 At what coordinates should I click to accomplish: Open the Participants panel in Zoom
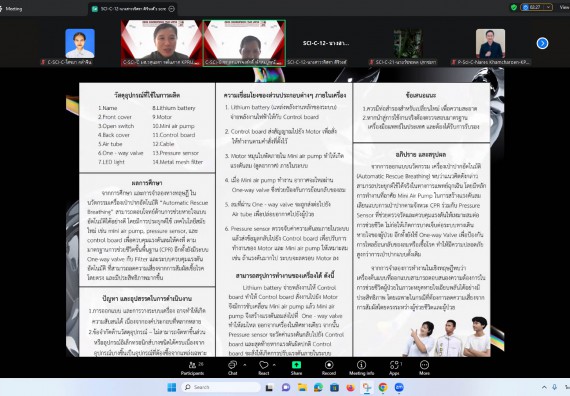click(x=192, y=368)
